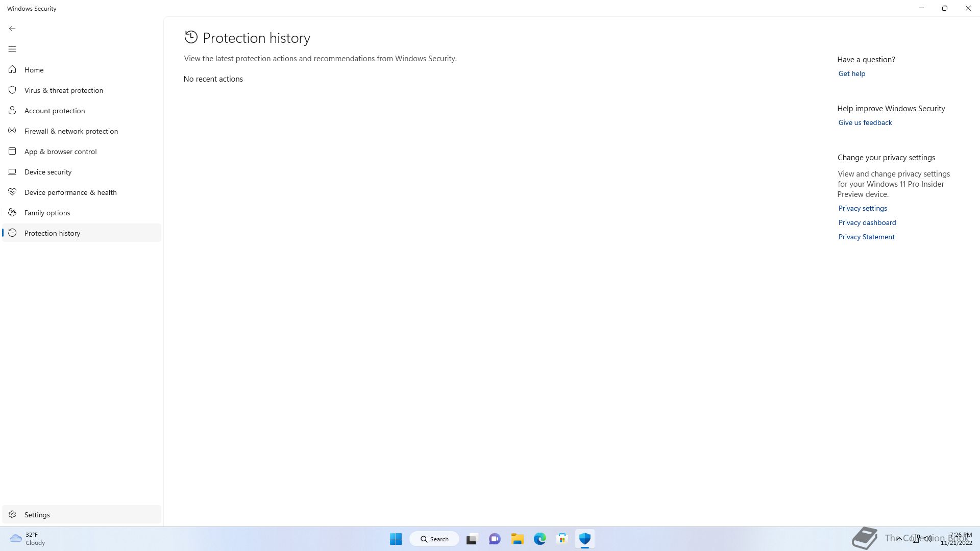
Task: Open Microsoft Store from the taskbar
Action: 562,539
